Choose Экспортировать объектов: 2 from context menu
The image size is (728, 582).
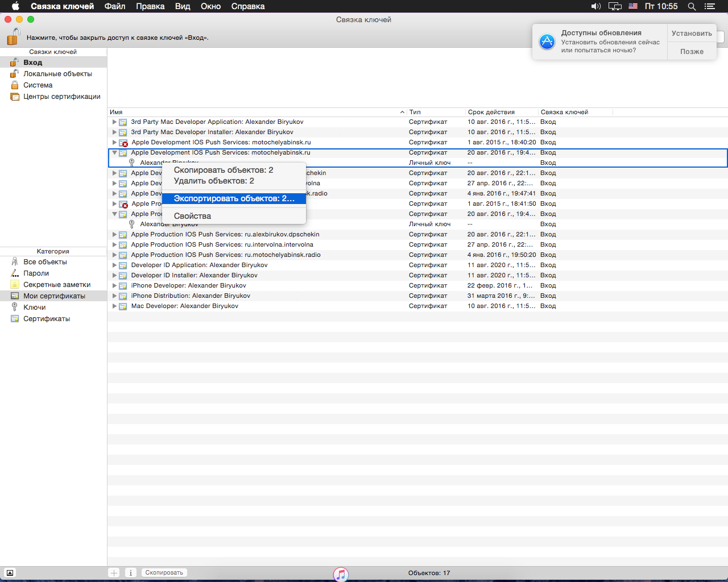[x=234, y=198]
